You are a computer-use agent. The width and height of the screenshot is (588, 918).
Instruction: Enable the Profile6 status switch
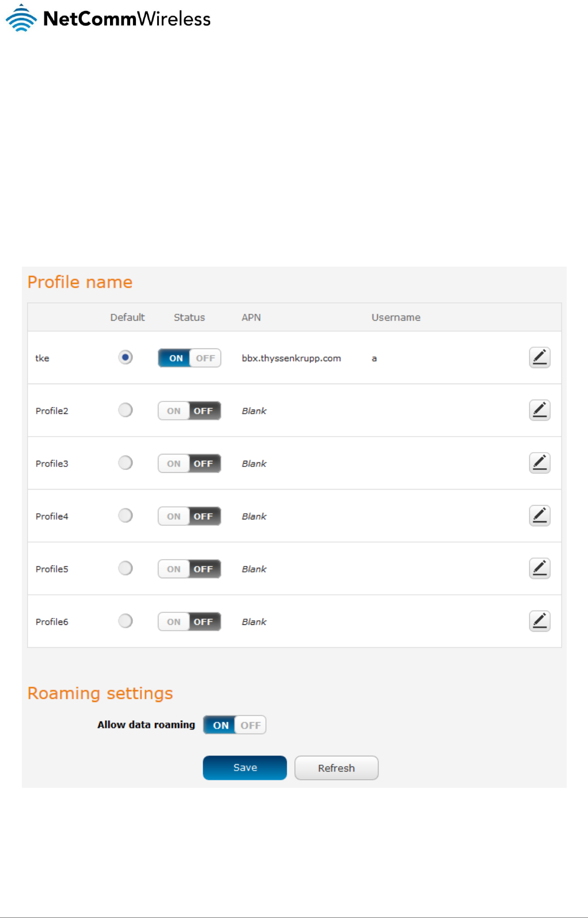(x=189, y=621)
